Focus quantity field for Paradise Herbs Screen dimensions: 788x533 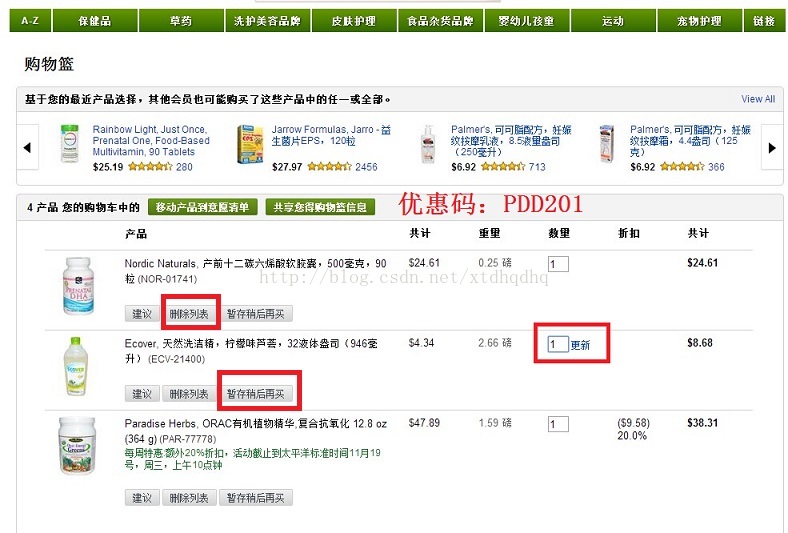coord(558,424)
